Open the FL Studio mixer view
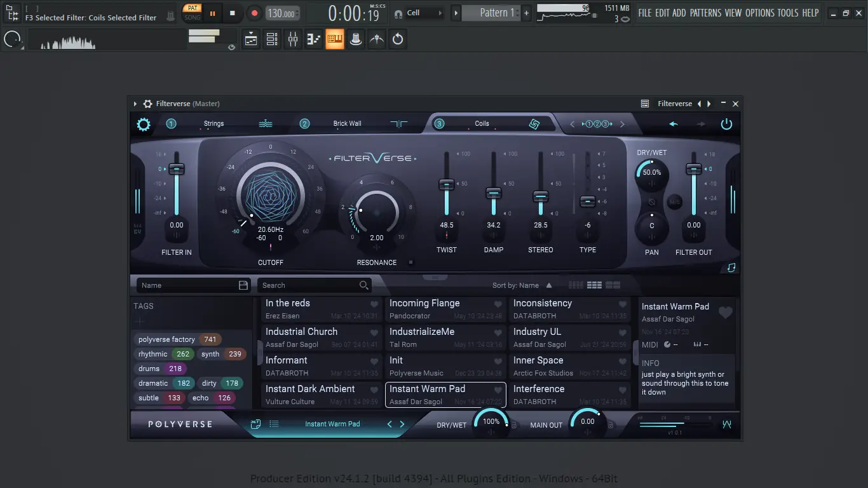 pos(293,39)
